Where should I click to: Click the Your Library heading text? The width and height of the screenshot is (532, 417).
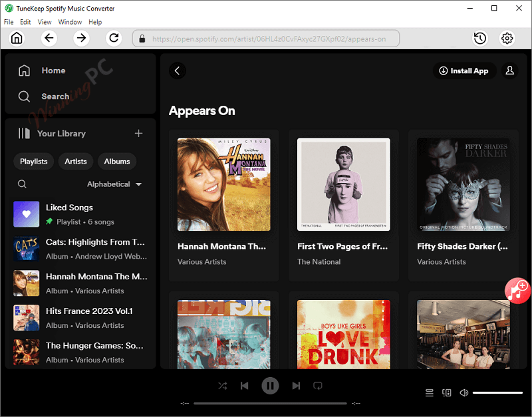coord(61,133)
